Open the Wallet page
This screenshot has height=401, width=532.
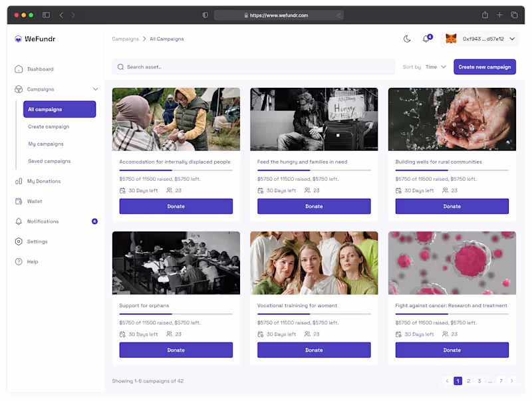[35, 201]
